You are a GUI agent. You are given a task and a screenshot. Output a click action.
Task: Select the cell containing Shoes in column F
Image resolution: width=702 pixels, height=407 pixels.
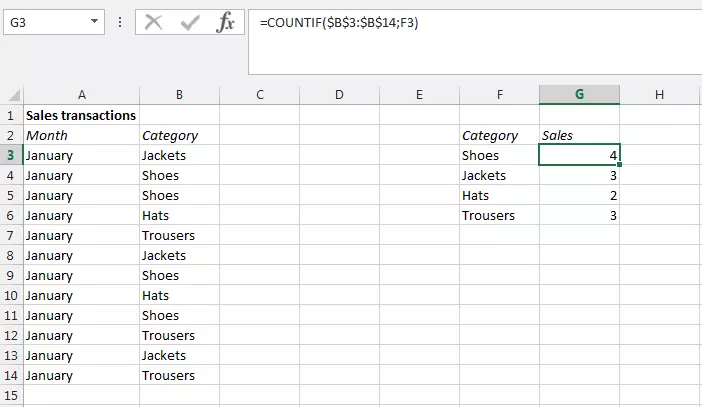[499, 155]
